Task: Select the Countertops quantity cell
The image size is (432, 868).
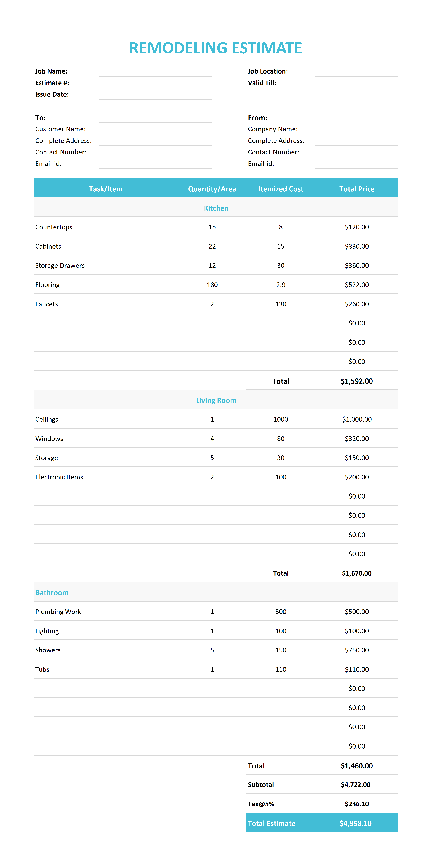Action: click(212, 227)
